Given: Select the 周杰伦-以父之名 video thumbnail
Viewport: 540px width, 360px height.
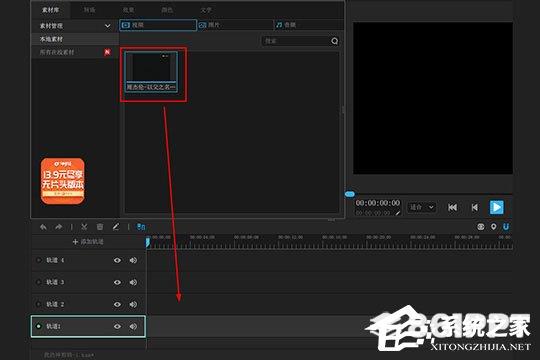Looking at the screenshot, I should tap(152, 72).
